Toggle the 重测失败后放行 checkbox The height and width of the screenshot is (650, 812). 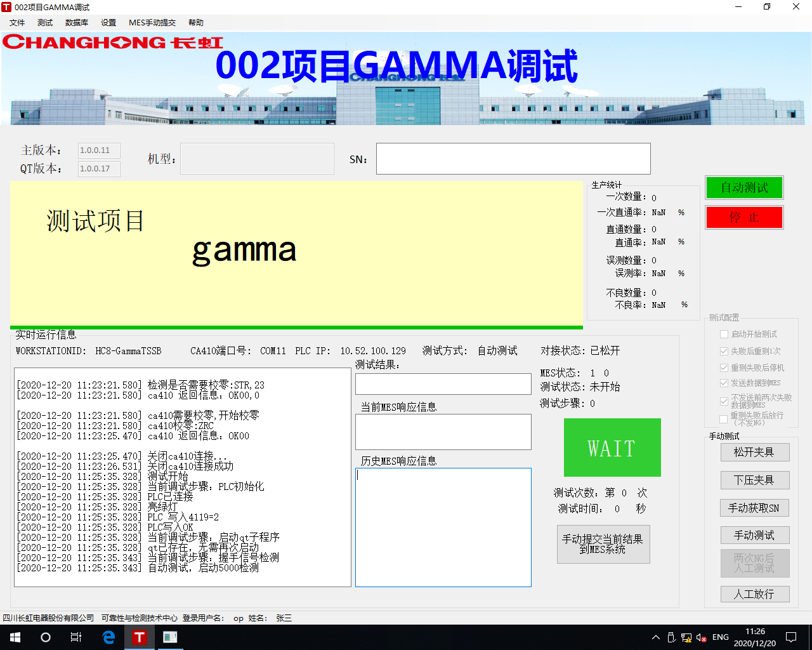(x=724, y=419)
